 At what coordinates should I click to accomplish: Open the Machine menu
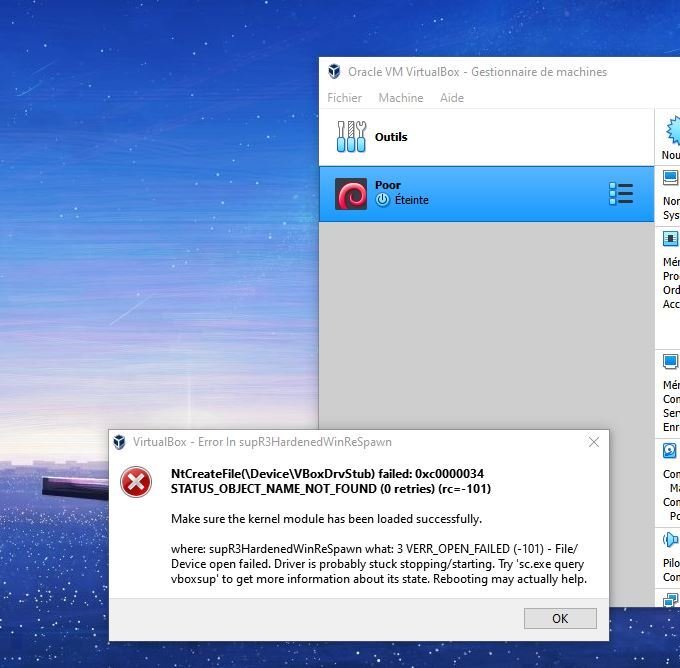(x=401, y=98)
